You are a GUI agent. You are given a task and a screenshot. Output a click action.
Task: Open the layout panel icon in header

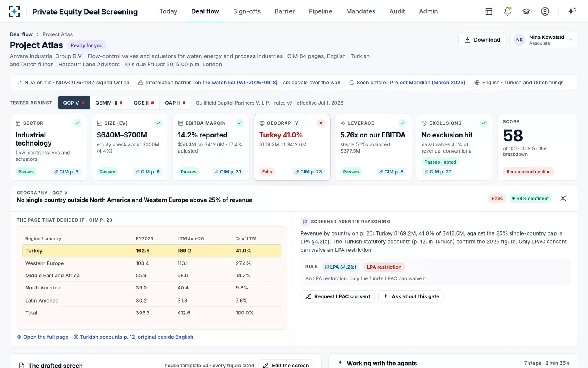(x=489, y=11)
